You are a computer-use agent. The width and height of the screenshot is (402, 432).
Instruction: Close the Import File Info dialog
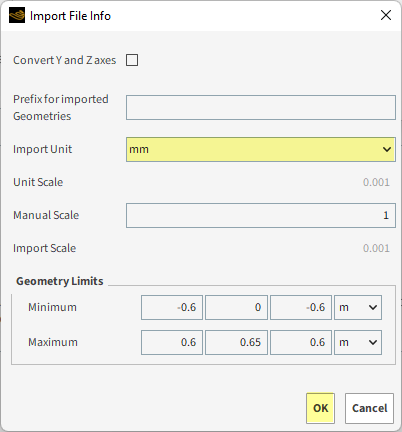pos(386,15)
